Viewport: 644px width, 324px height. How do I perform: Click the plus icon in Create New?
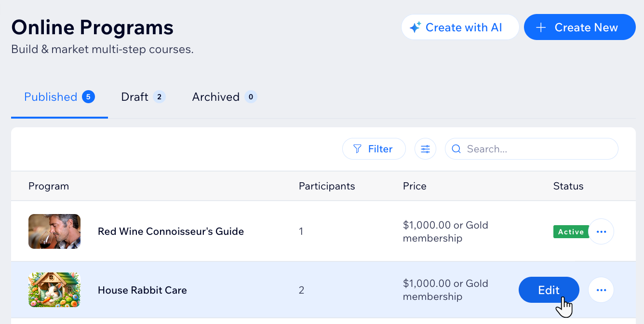click(541, 27)
